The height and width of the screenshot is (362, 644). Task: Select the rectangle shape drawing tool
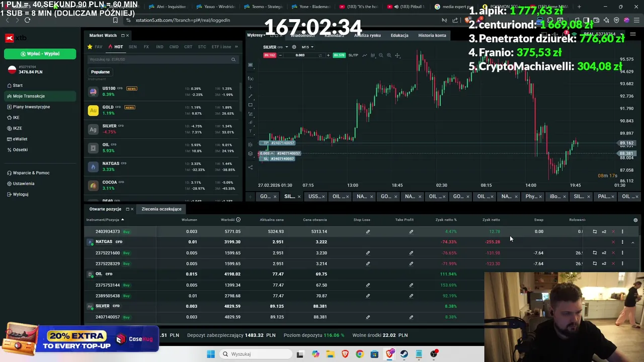coord(251,105)
